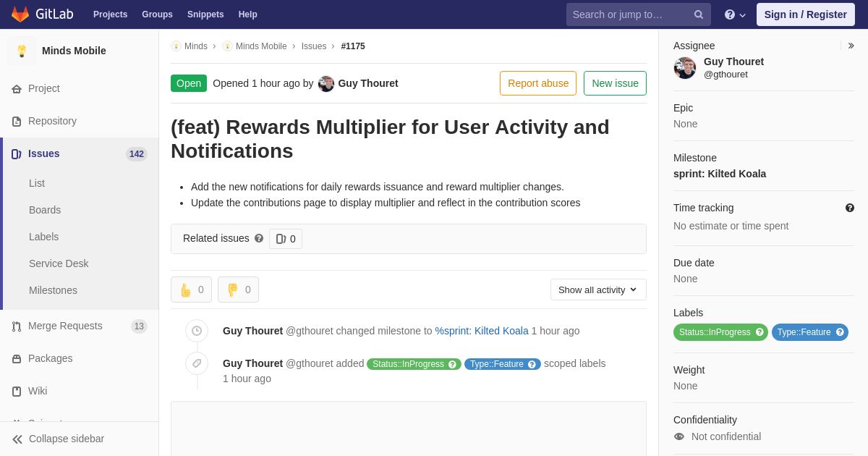
Task: Click the Report abuse button
Action: [538, 83]
